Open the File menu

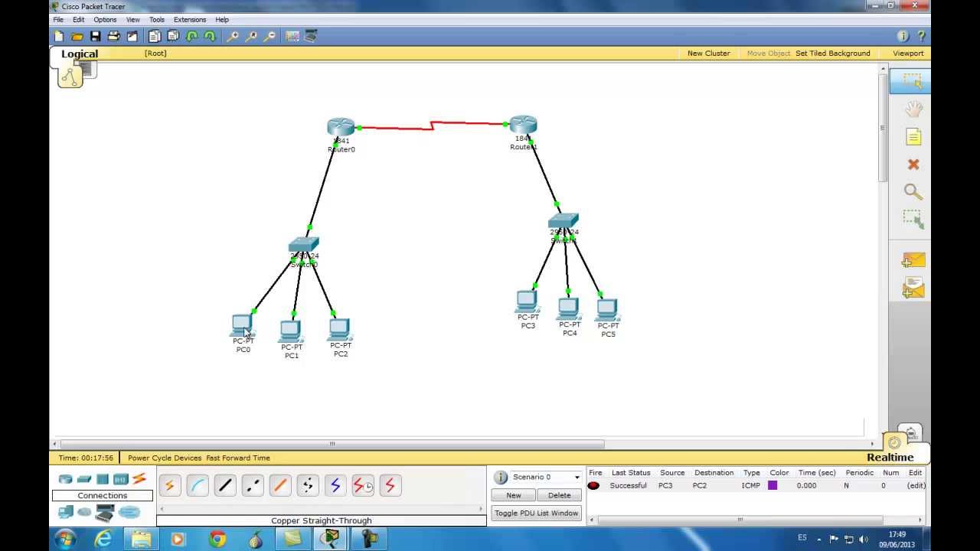pos(58,19)
